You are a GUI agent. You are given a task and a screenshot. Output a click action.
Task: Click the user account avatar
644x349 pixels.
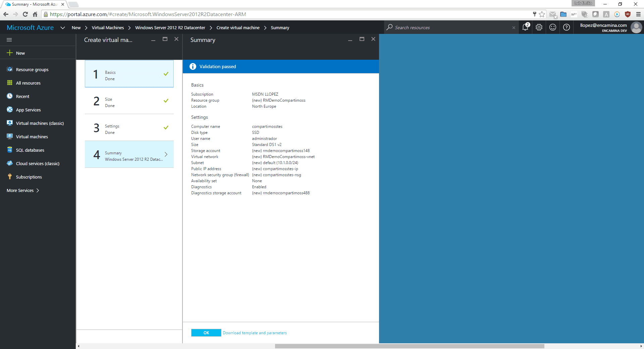coord(636,28)
